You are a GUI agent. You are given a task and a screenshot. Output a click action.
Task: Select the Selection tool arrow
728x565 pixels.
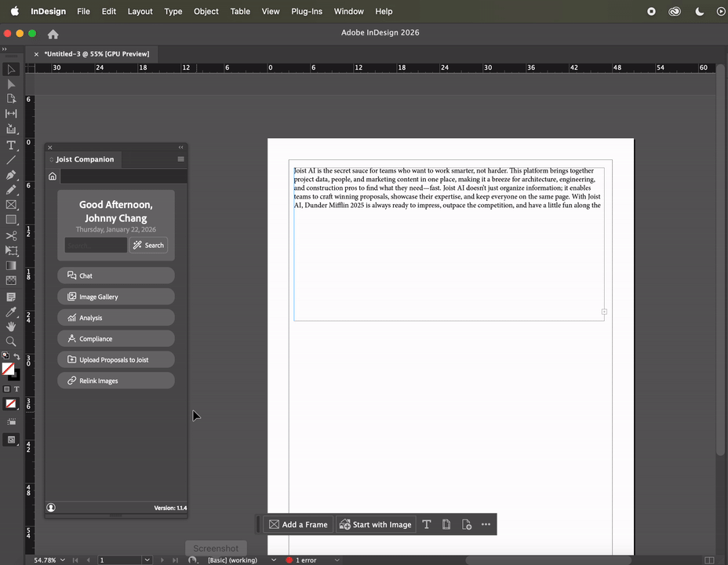(11, 70)
